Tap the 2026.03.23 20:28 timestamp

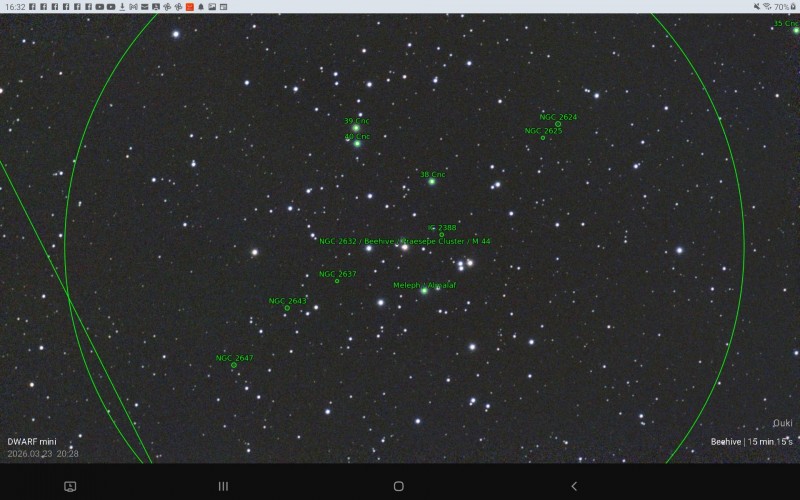pos(43,454)
